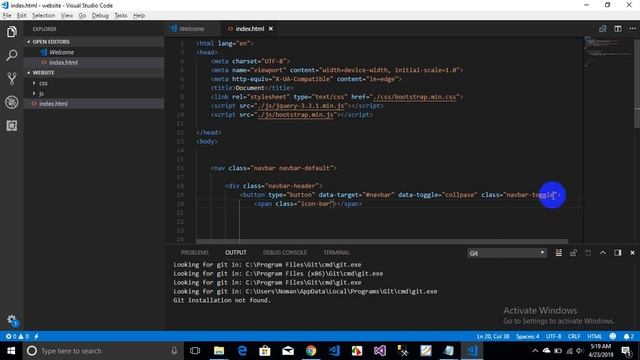Viewport: 640px width, 360px height.
Task: Change language mode via HTML status item
Action: coord(594,336)
